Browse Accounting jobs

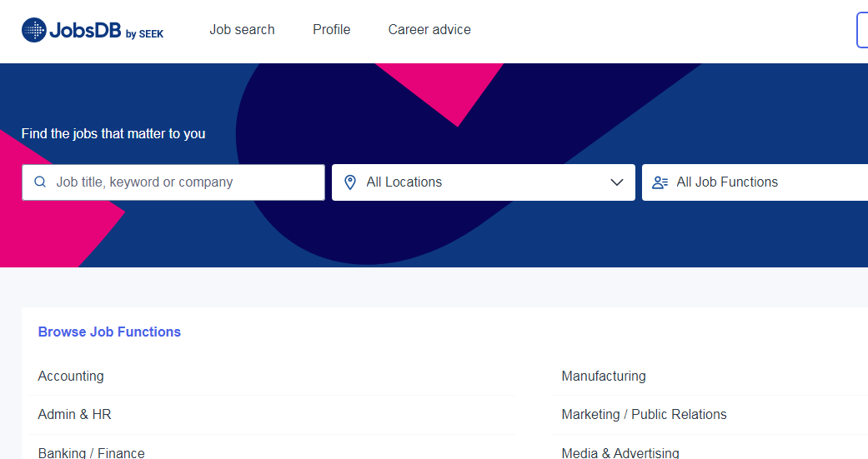pyautogui.click(x=71, y=377)
